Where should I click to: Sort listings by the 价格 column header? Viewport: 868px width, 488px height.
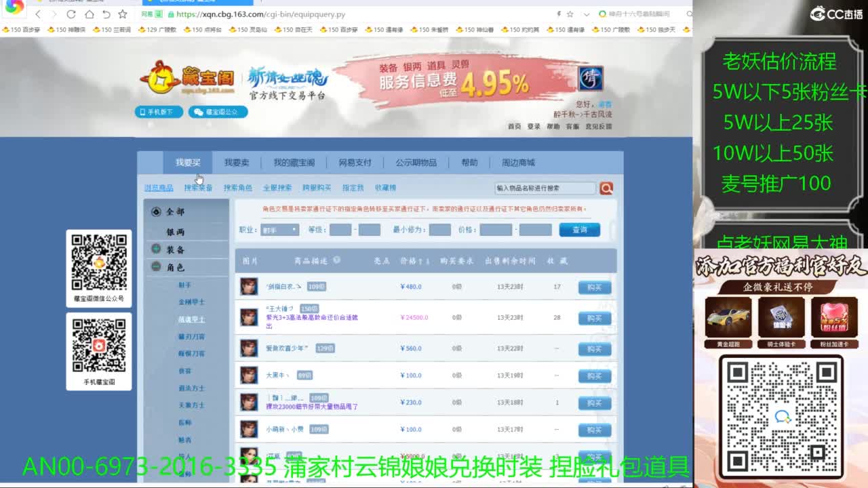pos(414,261)
